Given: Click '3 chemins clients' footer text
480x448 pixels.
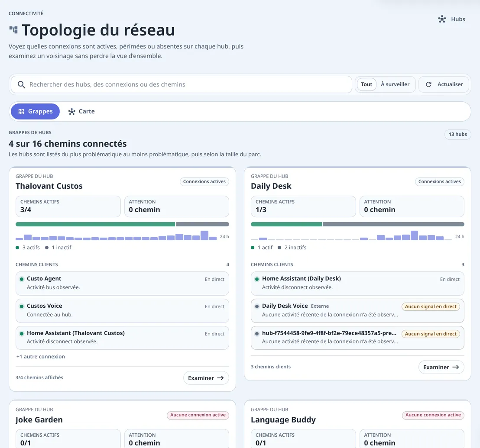Looking at the screenshot, I should (x=271, y=367).
